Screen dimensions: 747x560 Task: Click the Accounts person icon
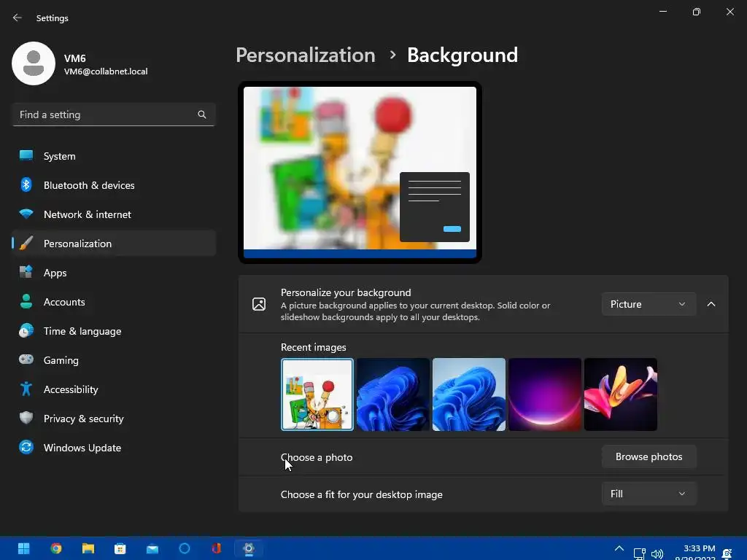(x=26, y=301)
